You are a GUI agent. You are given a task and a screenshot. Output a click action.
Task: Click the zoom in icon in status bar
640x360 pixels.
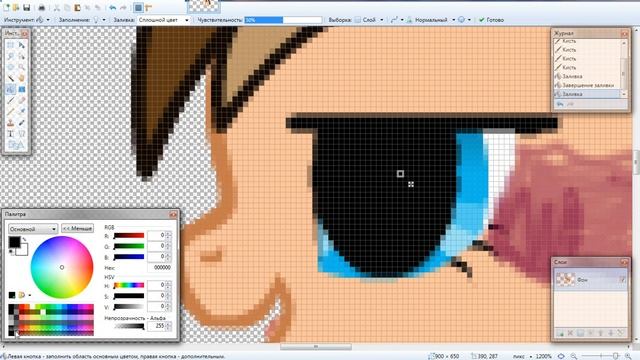pos(628,356)
